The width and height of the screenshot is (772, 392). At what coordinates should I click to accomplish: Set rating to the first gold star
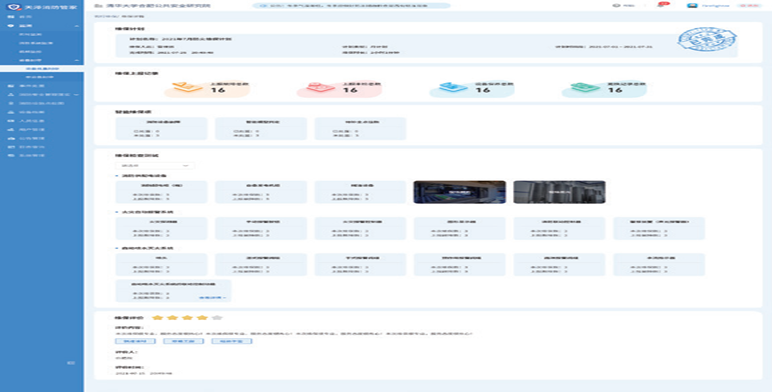[157, 318]
